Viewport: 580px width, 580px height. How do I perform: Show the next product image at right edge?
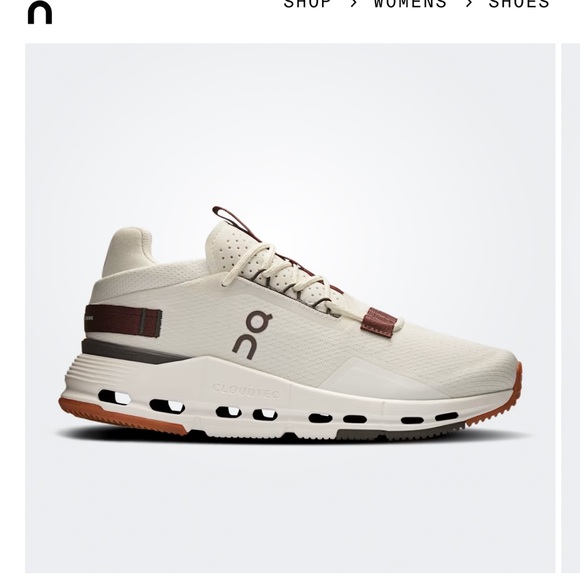tap(571, 308)
